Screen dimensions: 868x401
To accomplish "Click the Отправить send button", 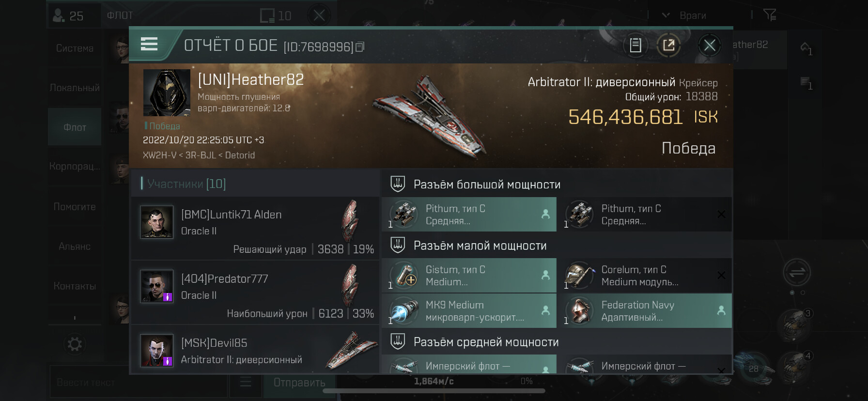I will [x=299, y=383].
